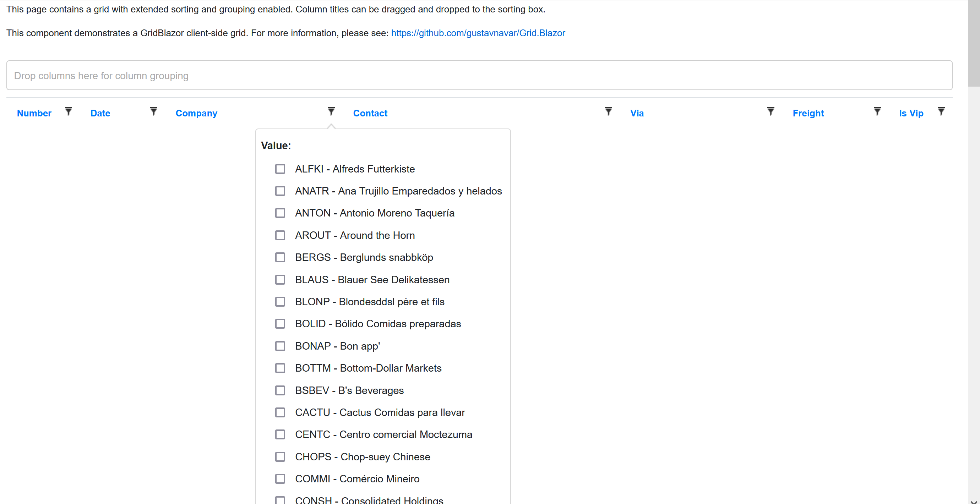980x504 pixels.
Task: Check the ALFKI - Alfreds Futterkiste option
Action: point(281,169)
